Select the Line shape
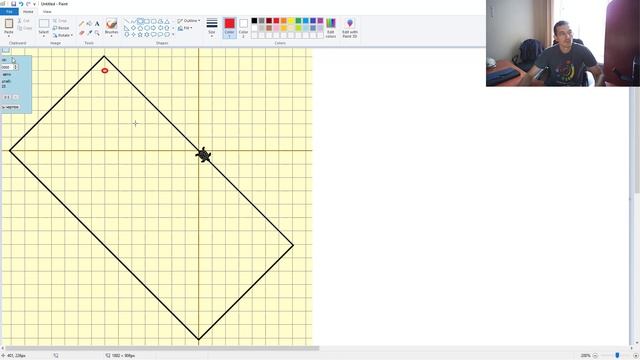 pyautogui.click(x=127, y=21)
